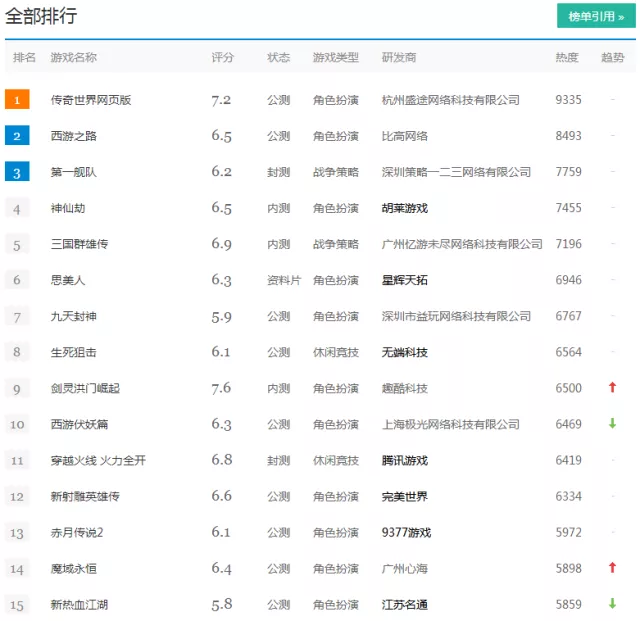Click the score 7.6 for 剑灵洪门崛起

pyautogui.click(x=221, y=388)
